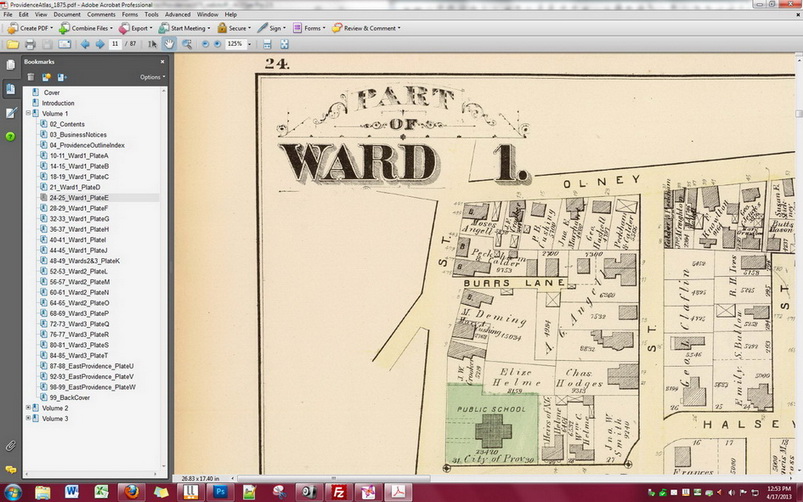
Task: Expand the Volume 3 bookmark
Action: 29,418
